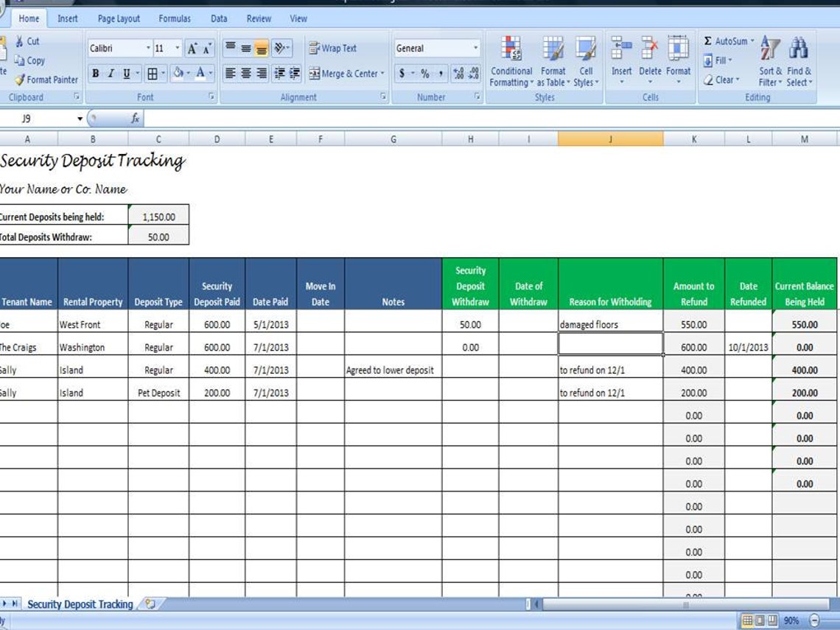Image resolution: width=840 pixels, height=630 pixels.
Task: Open Sort & Filter menu
Action: 770,62
